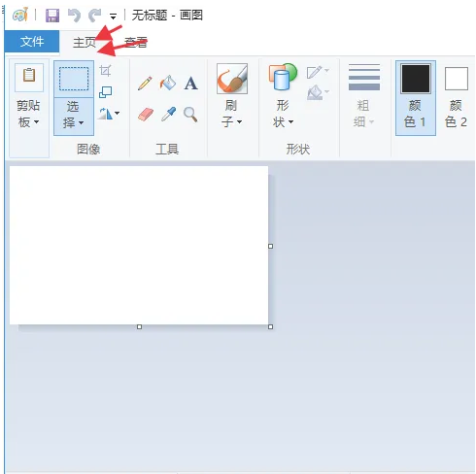476x474 pixels.
Task: Select 颜色 2 white swatch
Action: 457,79
